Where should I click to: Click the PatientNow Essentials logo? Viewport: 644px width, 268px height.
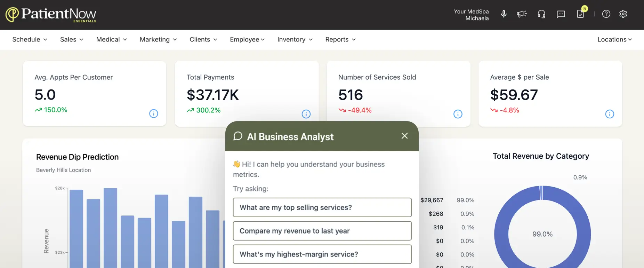point(51,15)
